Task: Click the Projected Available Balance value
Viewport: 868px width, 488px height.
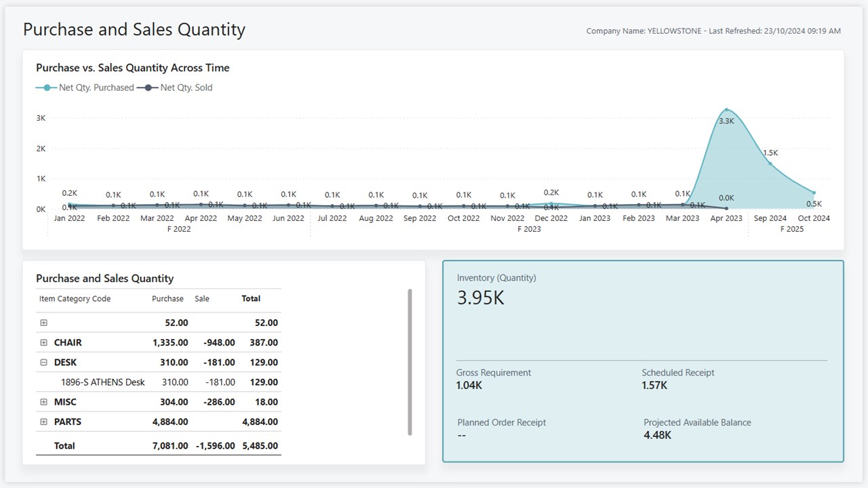Action: point(658,435)
